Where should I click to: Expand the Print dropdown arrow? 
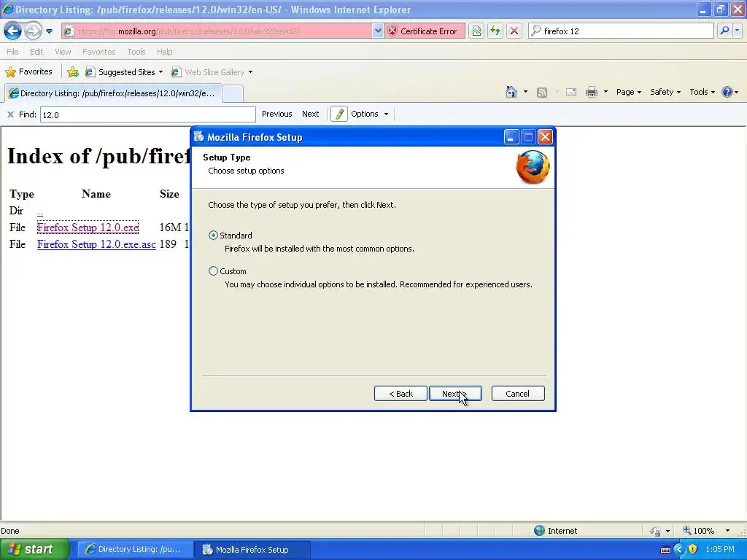tap(605, 92)
